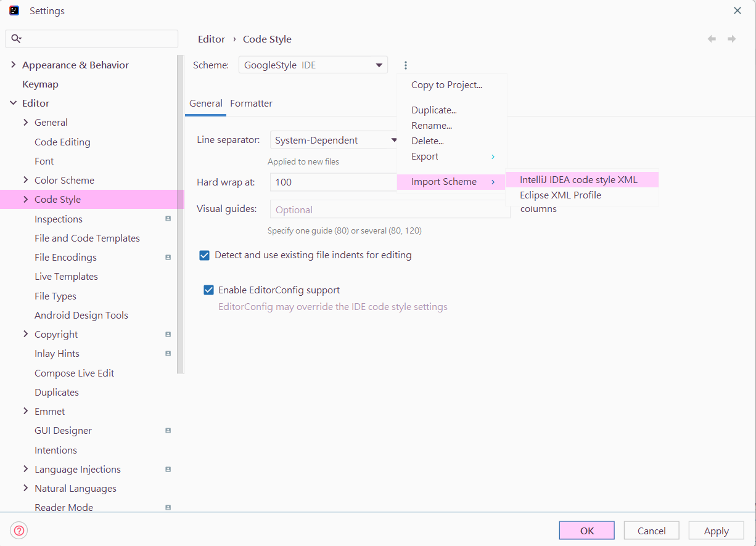This screenshot has height=546, width=756.
Task: Expand the Emmet node
Action: [25, 411]
